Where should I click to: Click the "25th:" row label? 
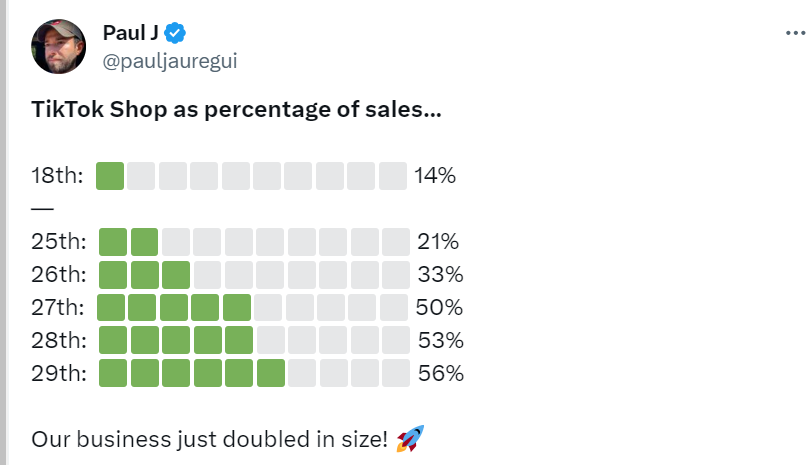(x=59, y=242)
